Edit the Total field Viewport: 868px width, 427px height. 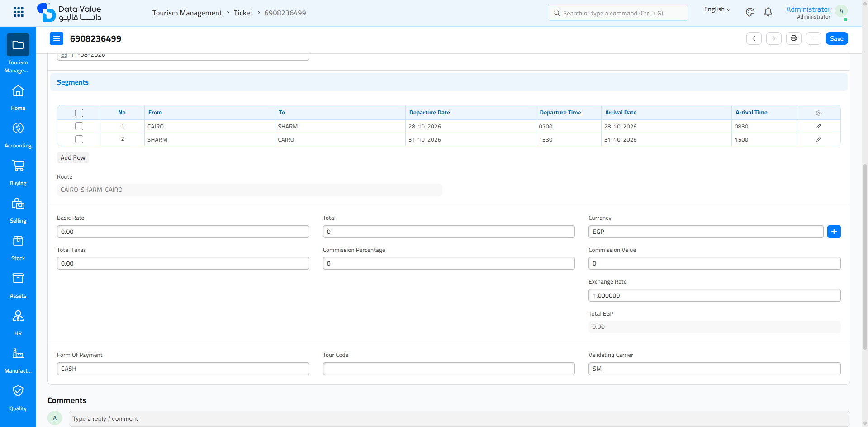pyautogui.click(x=449, y=232)
